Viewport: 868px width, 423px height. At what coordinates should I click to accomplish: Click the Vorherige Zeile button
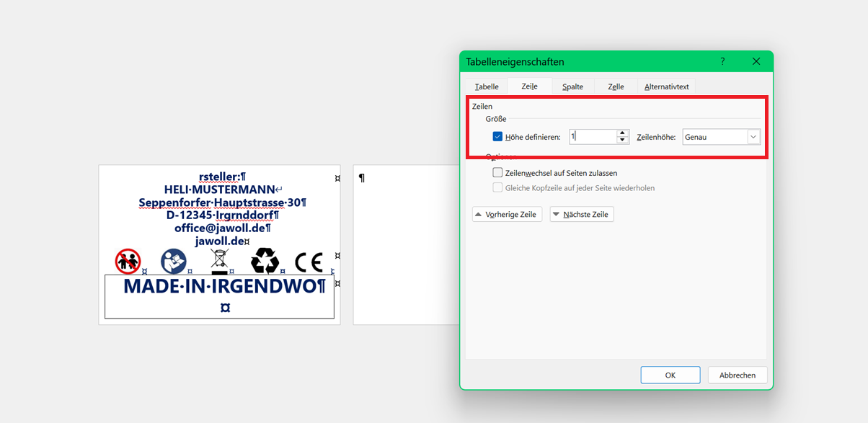507,215
